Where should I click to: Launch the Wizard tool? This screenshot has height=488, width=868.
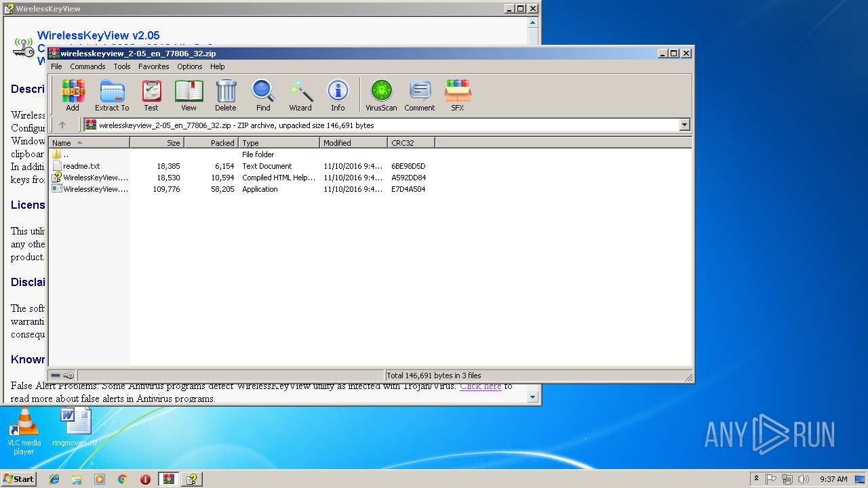[300, 95]
